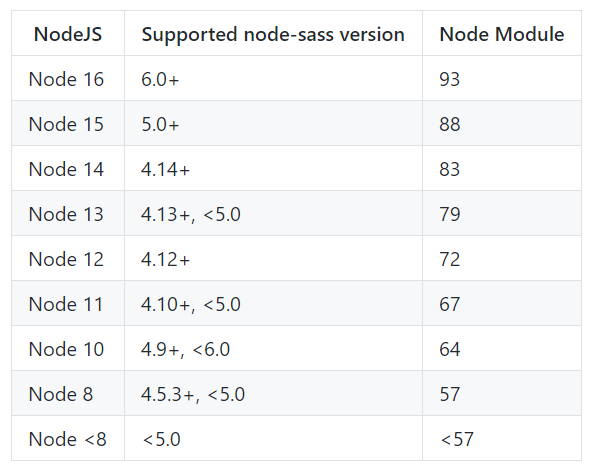Select the Node 16 cell
The height and width of the screenshot is (470, 596).
[66, 79]
